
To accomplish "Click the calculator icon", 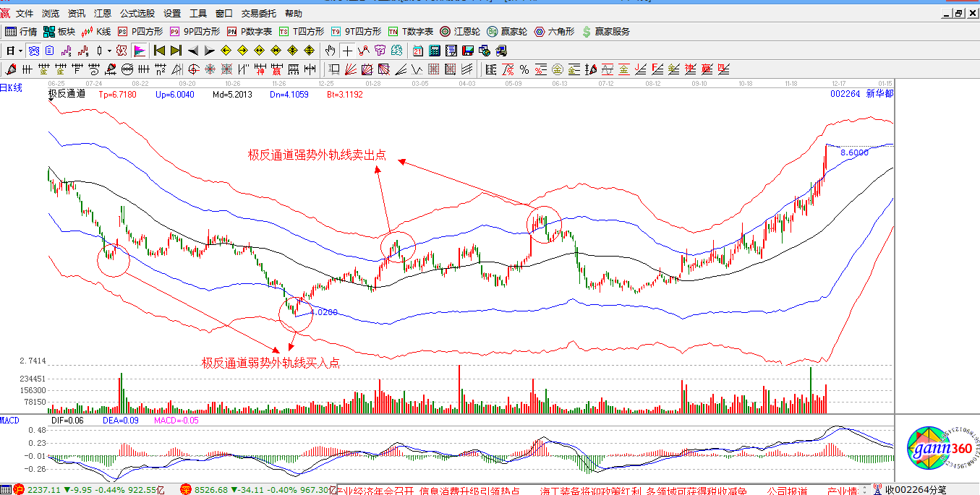I will (435, 51).
